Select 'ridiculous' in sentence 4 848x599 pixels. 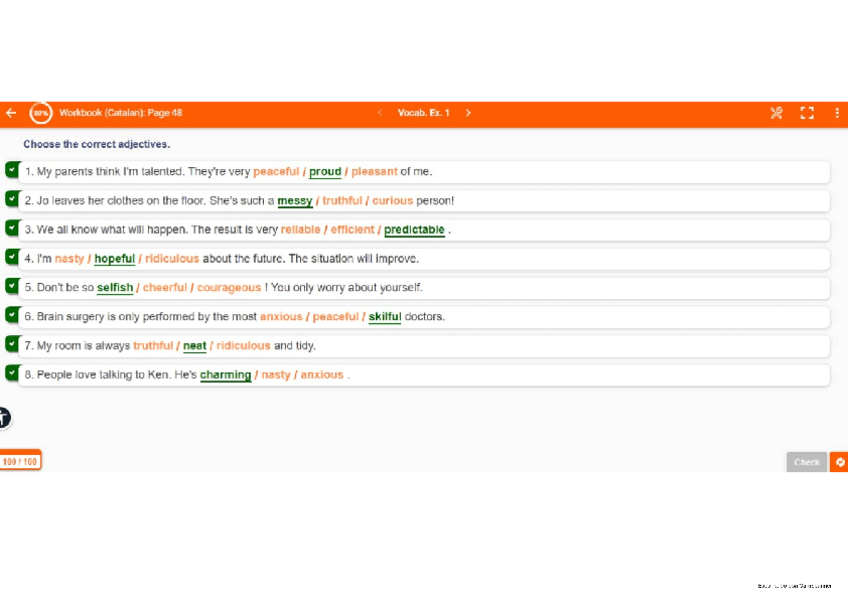click(x=172, y=258)
